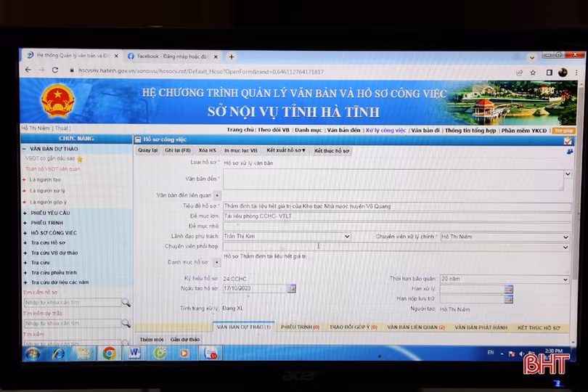
Task: Click the Tìm kiếm hồ sơ search box
Action: tap(73, 303)
